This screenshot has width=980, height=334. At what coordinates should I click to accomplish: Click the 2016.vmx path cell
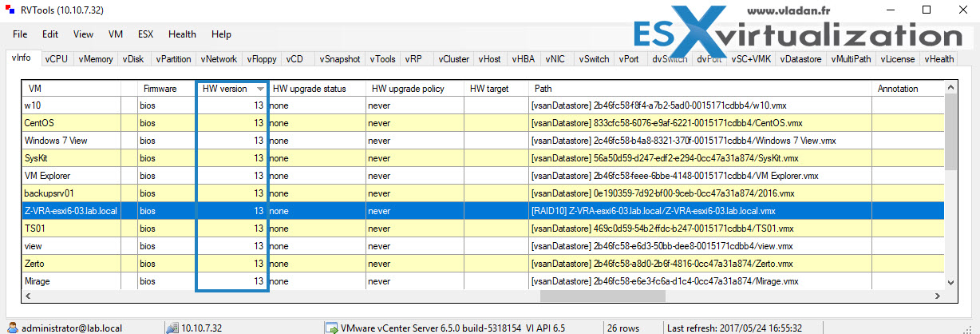[700, 193]
